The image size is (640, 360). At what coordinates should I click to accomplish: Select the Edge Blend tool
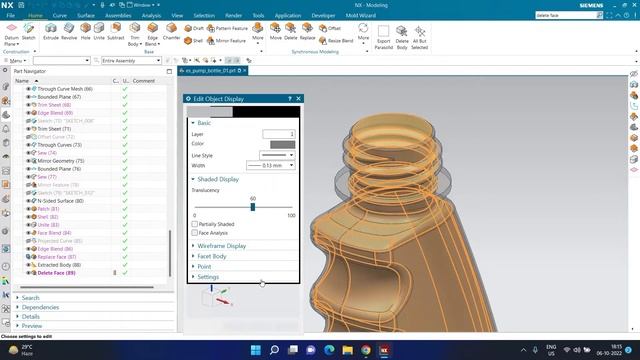click(152, 34)
